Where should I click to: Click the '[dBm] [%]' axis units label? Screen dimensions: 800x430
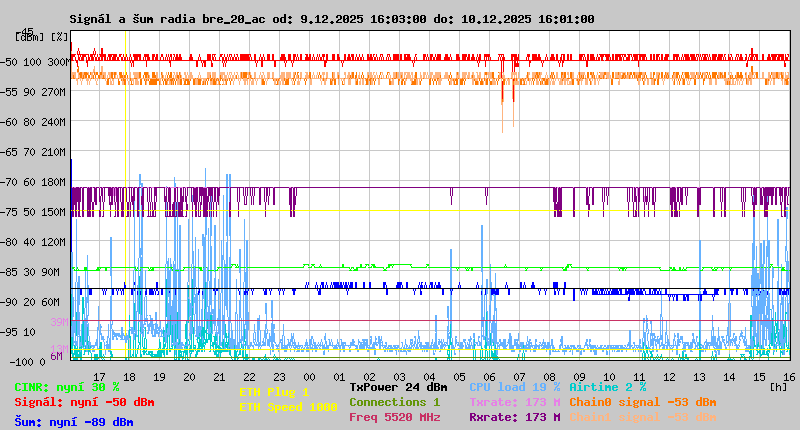click(x=42, y=37)
